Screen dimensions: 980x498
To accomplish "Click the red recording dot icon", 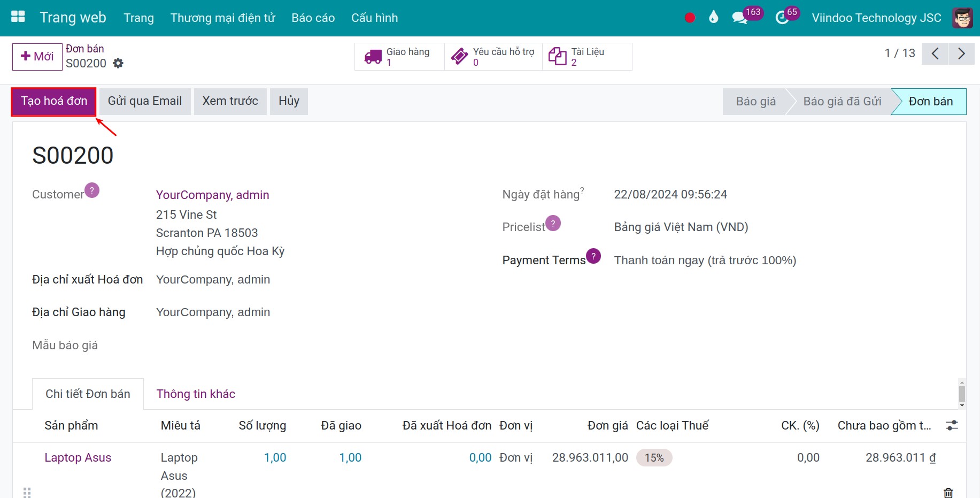I will [x=690, y=18].
